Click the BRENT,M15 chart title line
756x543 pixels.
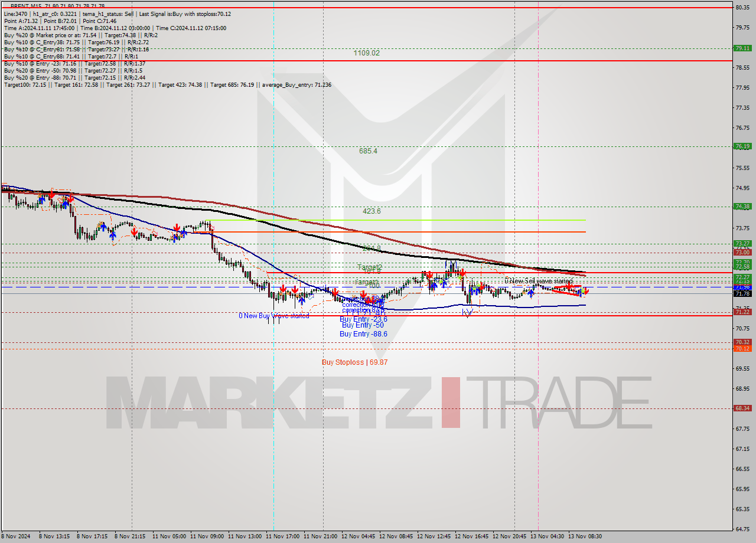pos(57,6)
